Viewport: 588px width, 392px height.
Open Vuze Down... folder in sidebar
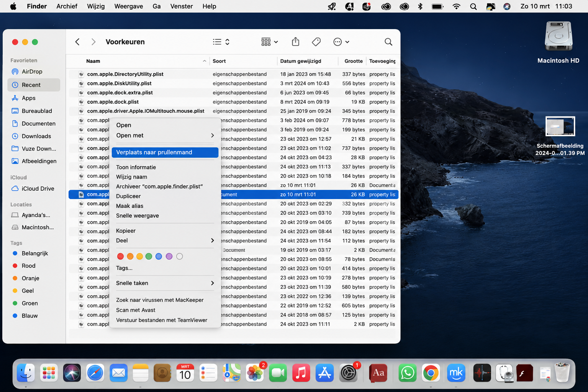click(x=34, y=149)
